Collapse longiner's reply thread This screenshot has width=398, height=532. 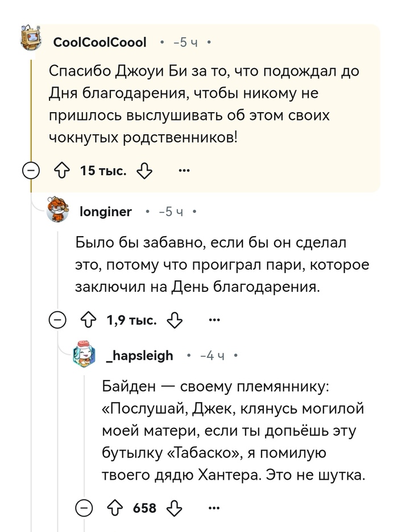[59, 321]
